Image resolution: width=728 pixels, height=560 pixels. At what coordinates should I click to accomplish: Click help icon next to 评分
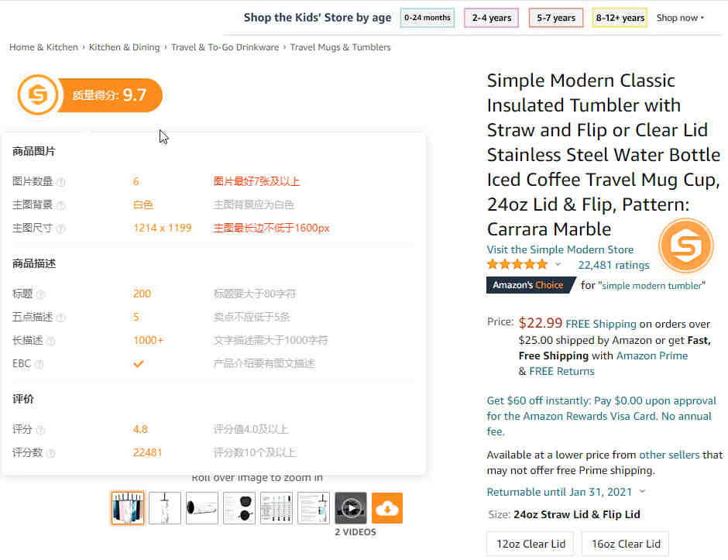[40, 430]
